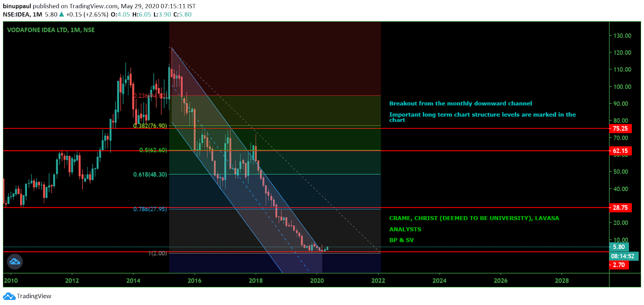Select the 75.25 red price label
Viewport: 644px width, 305px height.
pyautogui.click(x=620, y=129)
